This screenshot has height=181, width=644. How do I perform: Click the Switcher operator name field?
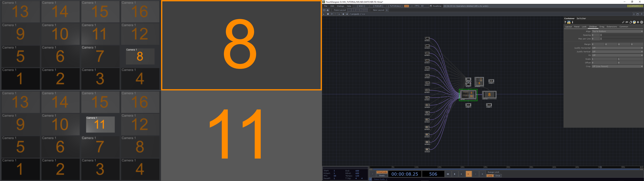[609, 18]
